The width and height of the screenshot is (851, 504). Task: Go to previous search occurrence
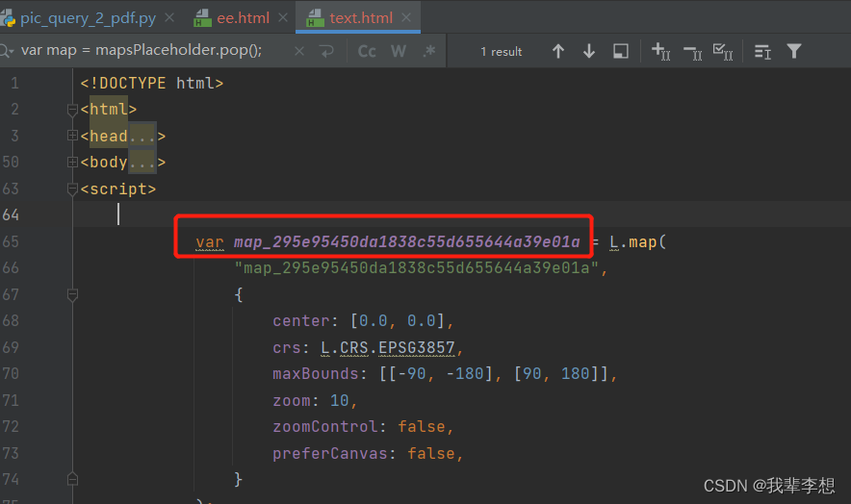(x=558, y=52)
